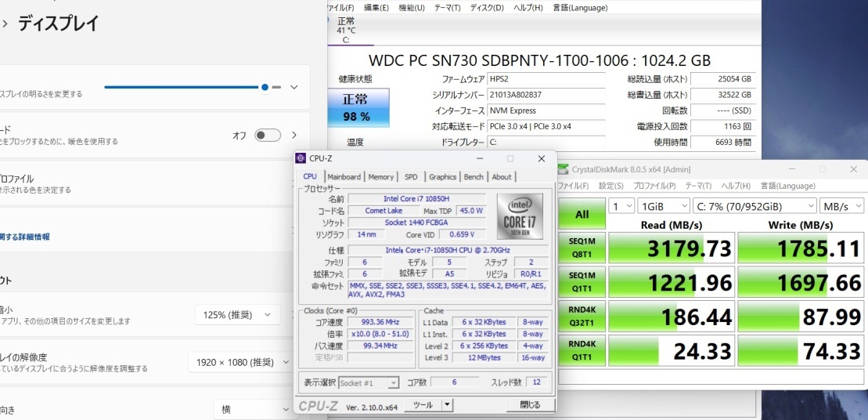Screen dimensions: 868x420
Task: Open 設定(S) menu in CrystalDiskMark
Action: click(x=611, y=186)
